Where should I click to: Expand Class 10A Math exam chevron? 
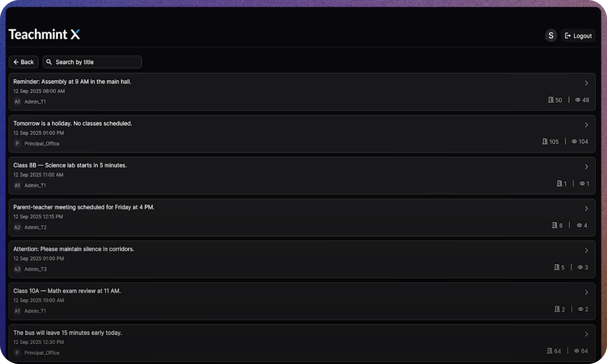586,292
